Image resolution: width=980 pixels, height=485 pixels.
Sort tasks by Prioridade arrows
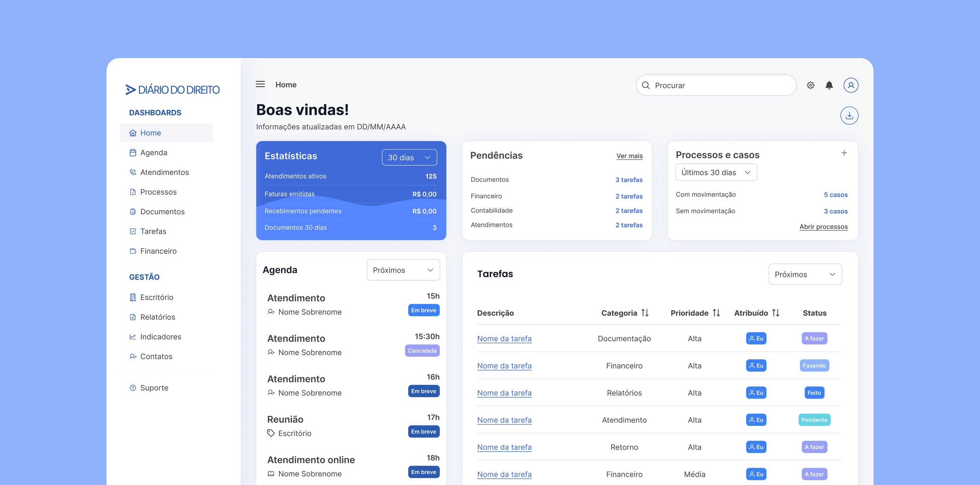click(x=716, y=313)
